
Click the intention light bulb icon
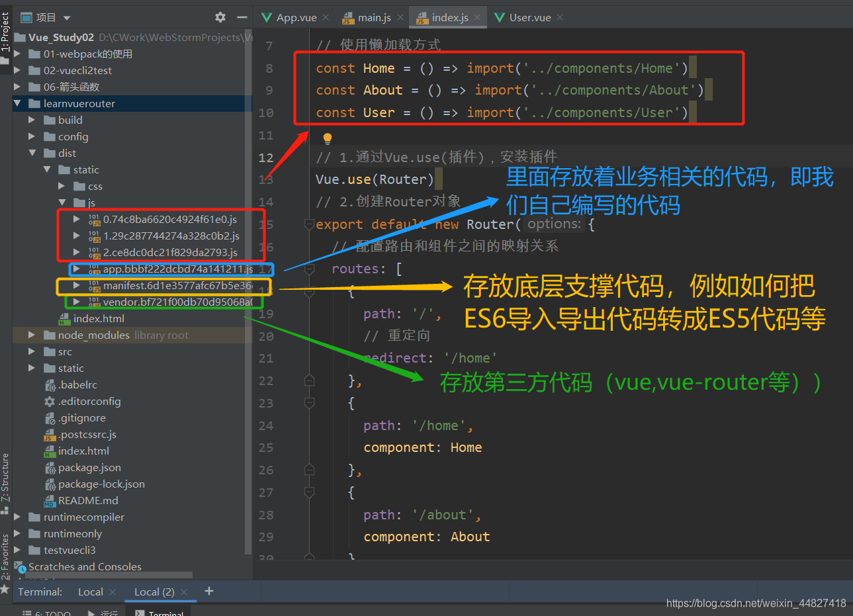327,138
